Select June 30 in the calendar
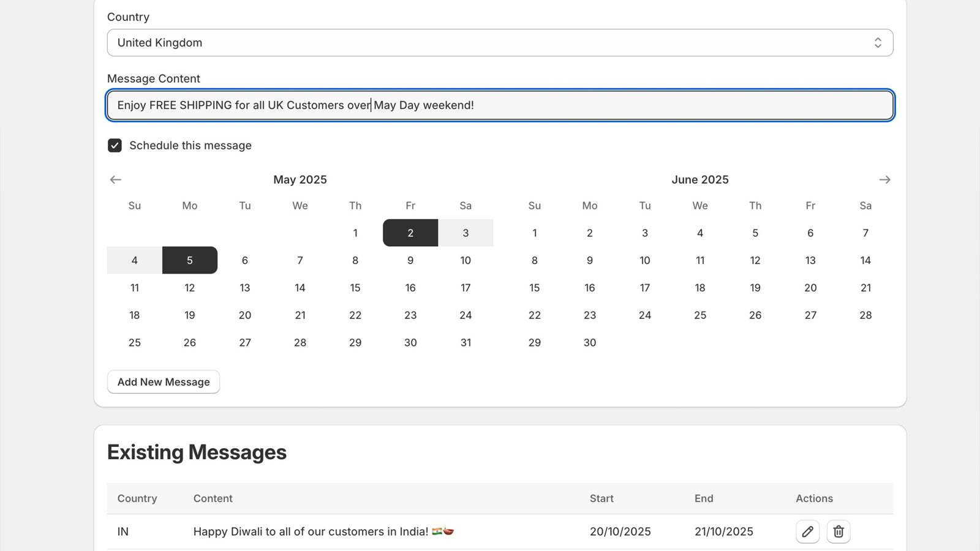Viewport: 980px width, 551px height. point(590,343)
